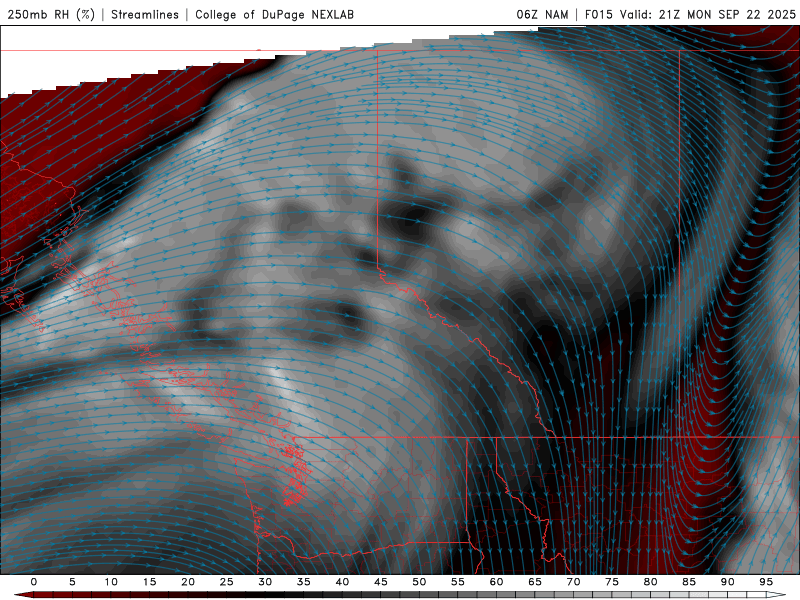Click the colorbar label "80"

pyautogui.click(x=650, y=582)
